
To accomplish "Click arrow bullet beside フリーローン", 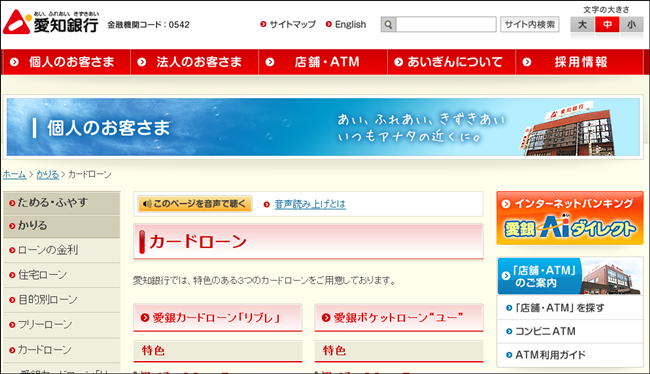I will 12,325.
